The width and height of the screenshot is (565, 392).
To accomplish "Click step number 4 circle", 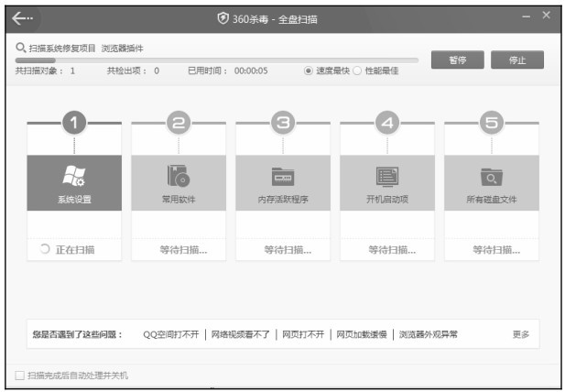I will point(387,123).
